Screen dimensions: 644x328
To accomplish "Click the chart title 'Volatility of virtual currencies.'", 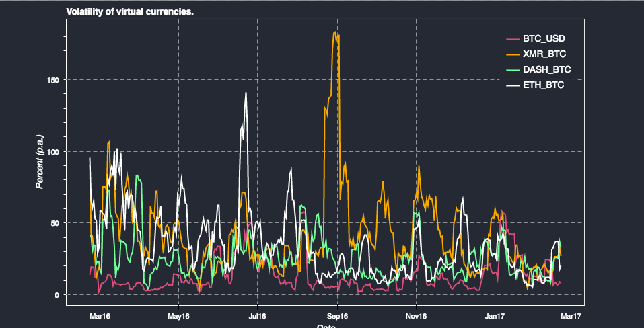I will click(130, 12).
